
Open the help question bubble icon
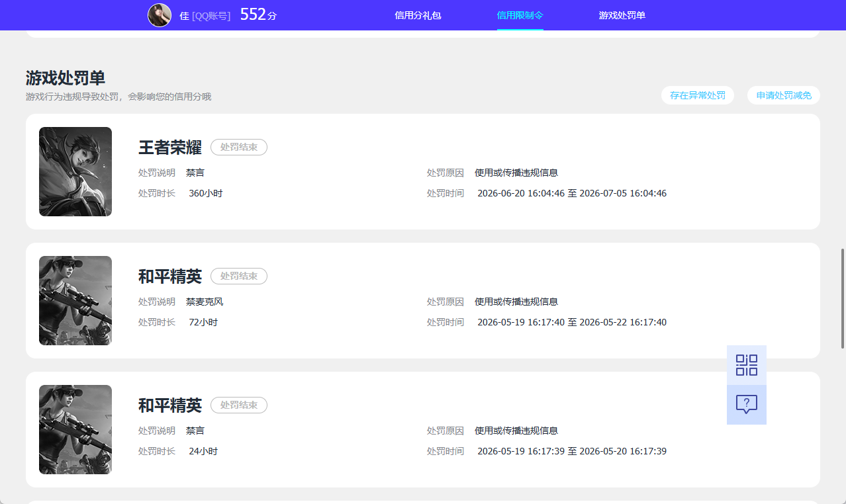[747, 405]
